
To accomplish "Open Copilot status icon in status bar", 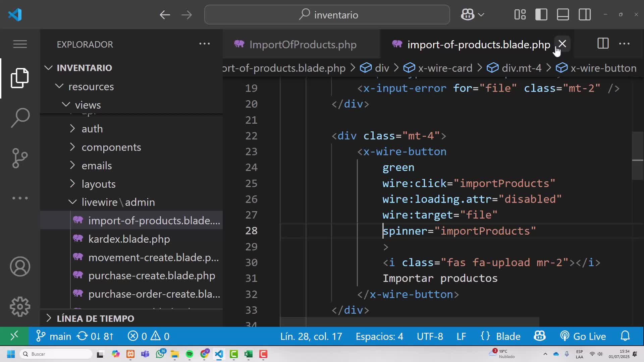I will point(539,336).
